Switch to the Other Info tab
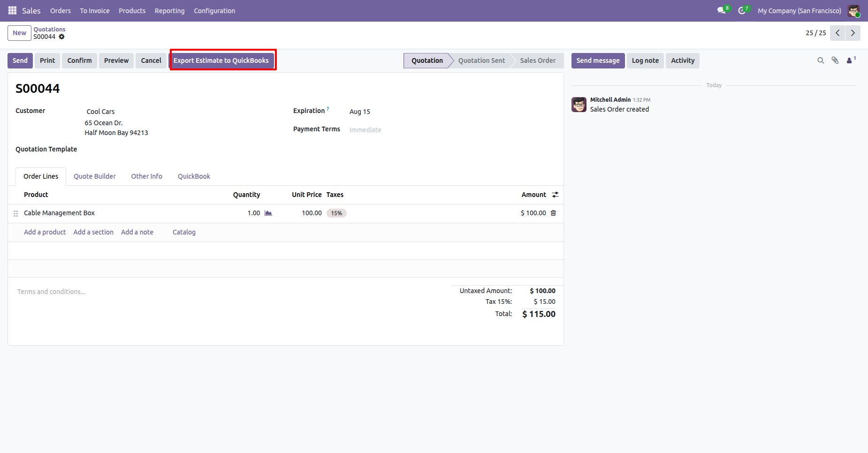Screen dimensions: 868x453 (146, 176)
